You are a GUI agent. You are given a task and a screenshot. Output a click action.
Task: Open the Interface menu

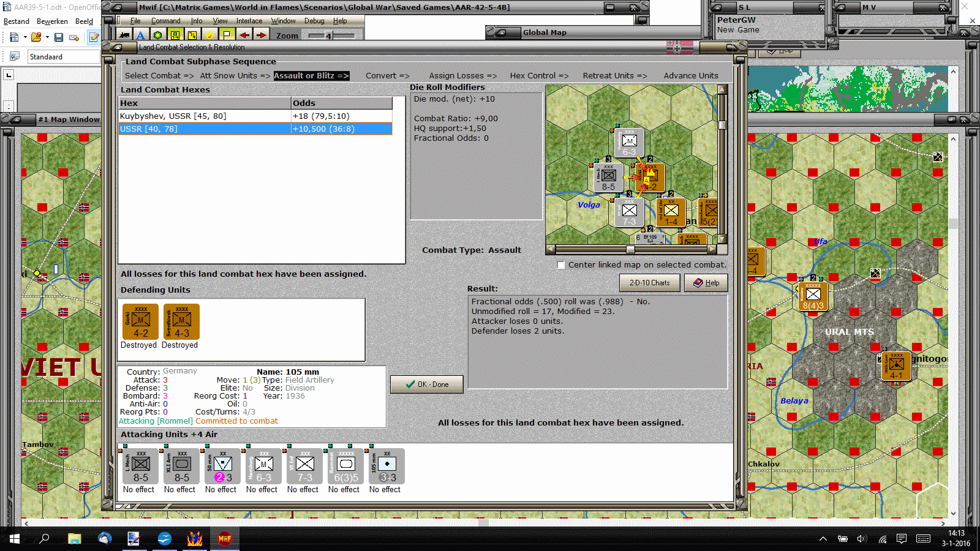[249, 21]
